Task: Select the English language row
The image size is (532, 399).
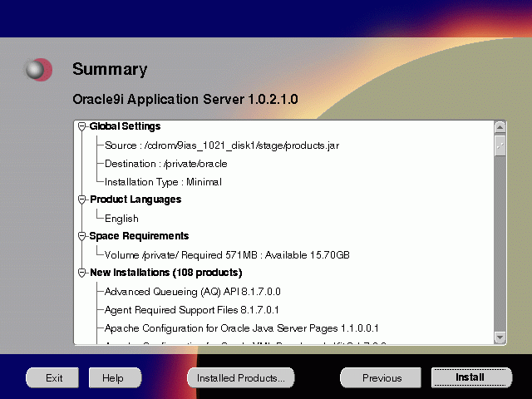Action: point(121,219)
